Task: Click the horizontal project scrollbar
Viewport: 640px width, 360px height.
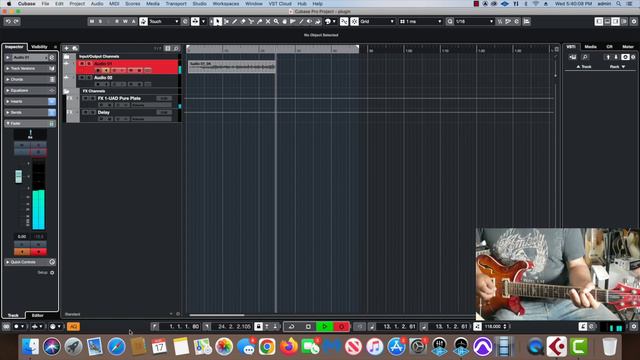Action: point(217,315)
